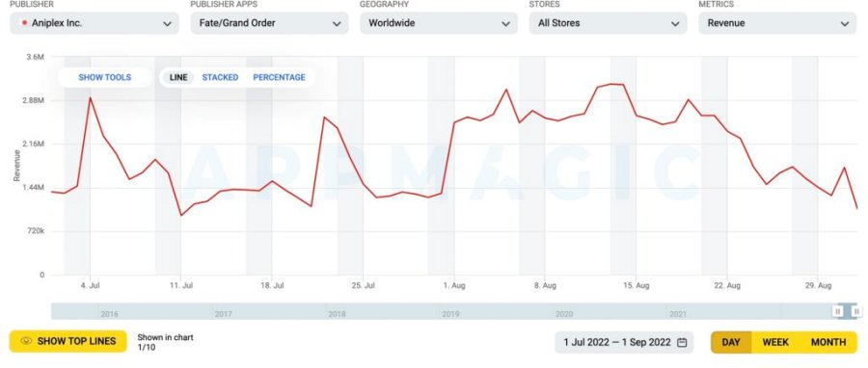Viewport: 868px width, 368px height.
Task: Open the Metrics Revenue dropdown
Action: point(777,23)
